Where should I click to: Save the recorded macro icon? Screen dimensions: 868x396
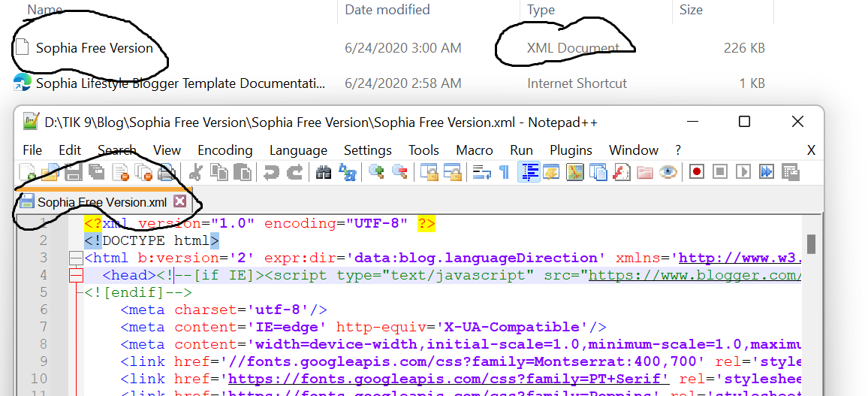tap(791, 172)
